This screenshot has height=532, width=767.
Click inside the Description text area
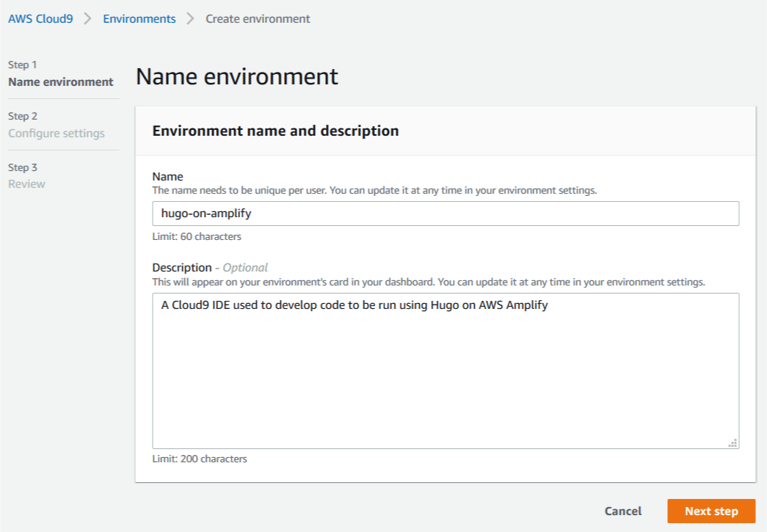click(445, 367)
